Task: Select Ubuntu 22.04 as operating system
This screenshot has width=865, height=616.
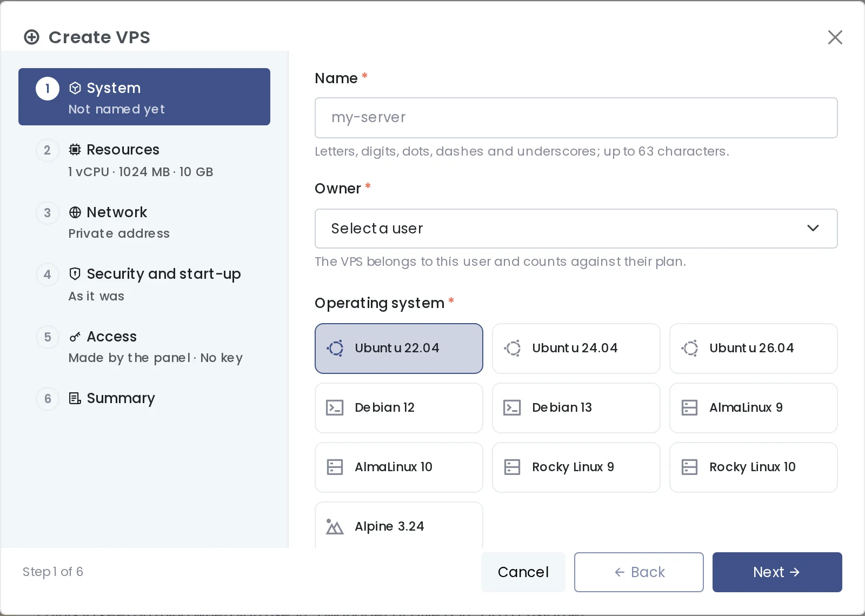Action: coord(399,349)
